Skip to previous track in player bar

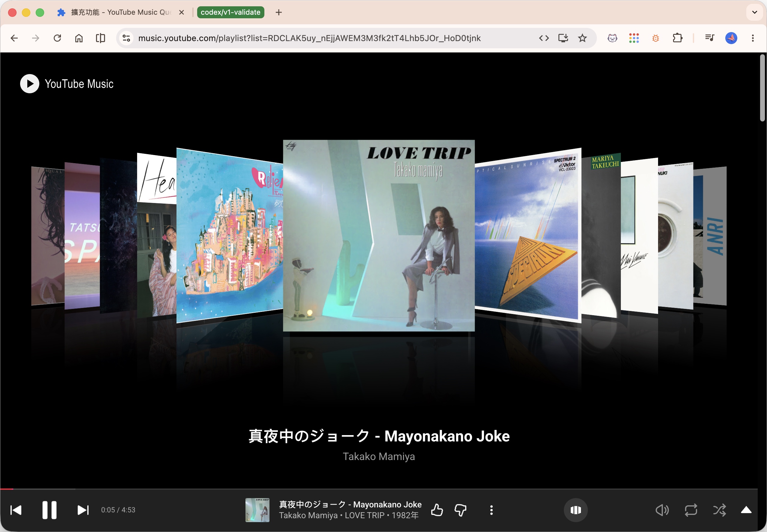[16, 510]
